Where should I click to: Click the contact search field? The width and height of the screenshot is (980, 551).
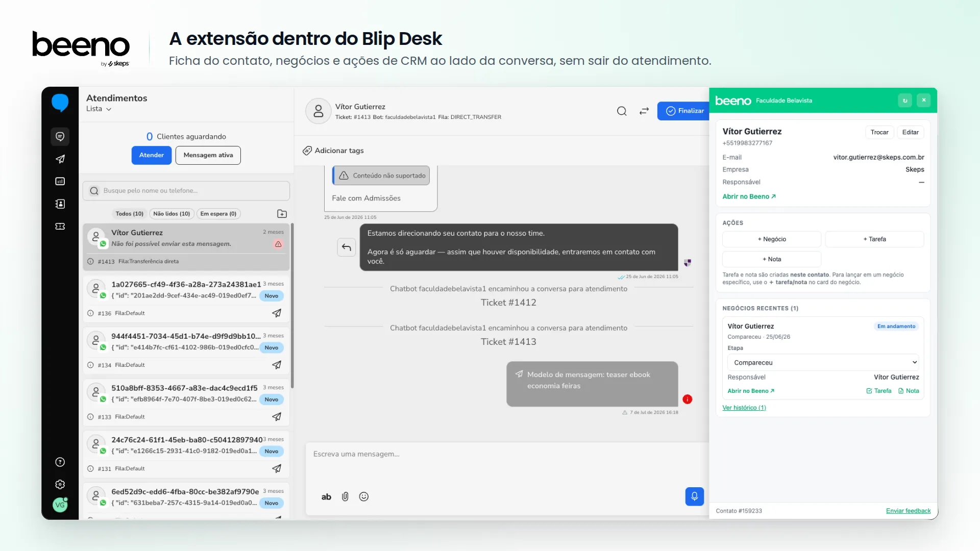(186, 191)
